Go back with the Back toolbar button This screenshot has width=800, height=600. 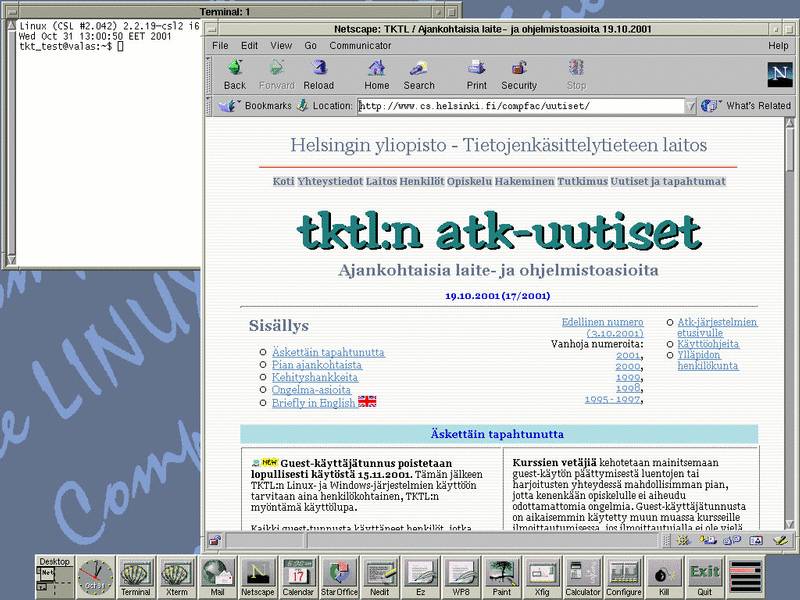(235, 74)
